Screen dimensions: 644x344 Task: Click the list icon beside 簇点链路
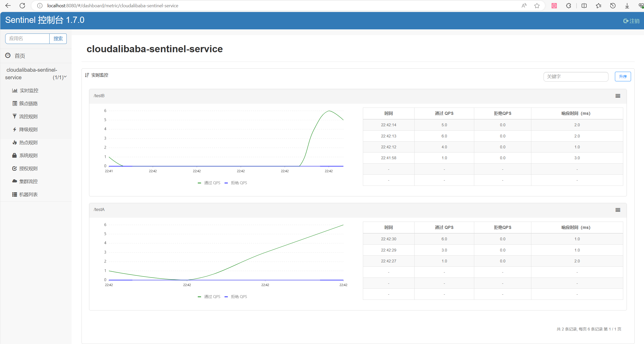(x=15, y=103)
